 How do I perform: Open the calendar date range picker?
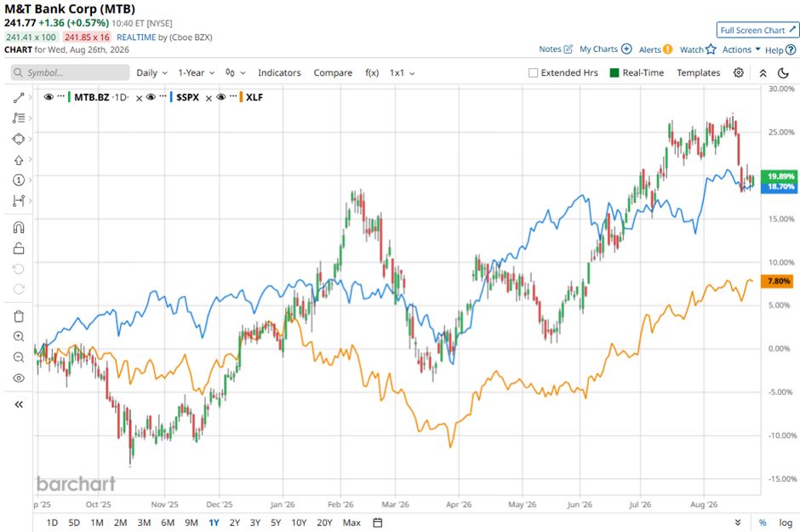(x=378, y=523)
